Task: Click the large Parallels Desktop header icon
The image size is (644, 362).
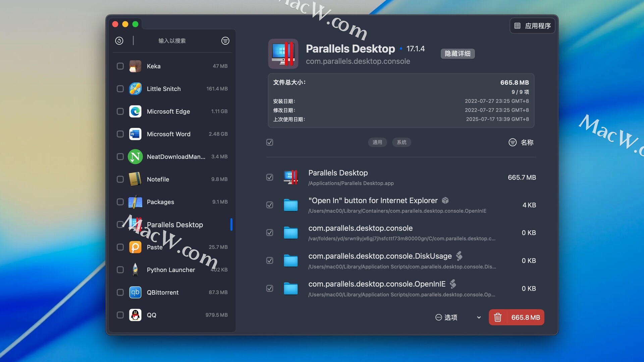Action: point(283,54)
